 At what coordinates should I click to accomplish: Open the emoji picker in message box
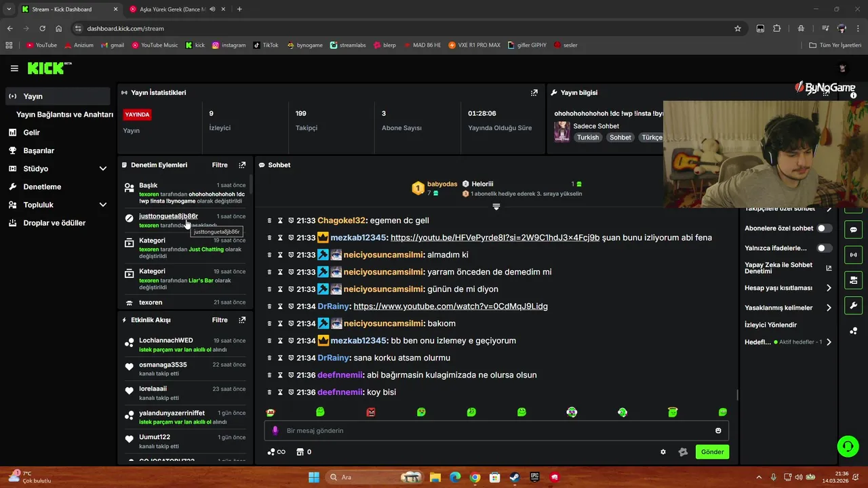[x=718, y=430]
